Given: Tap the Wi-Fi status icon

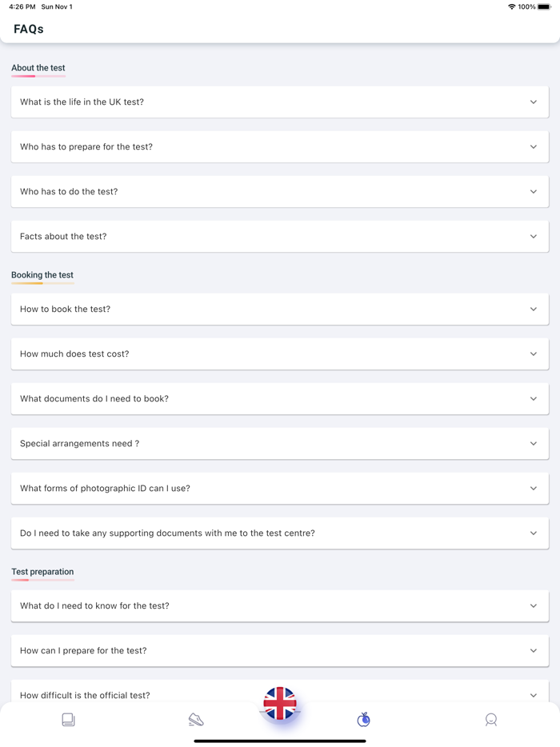Looking at the screenshot, I should 512,6.
